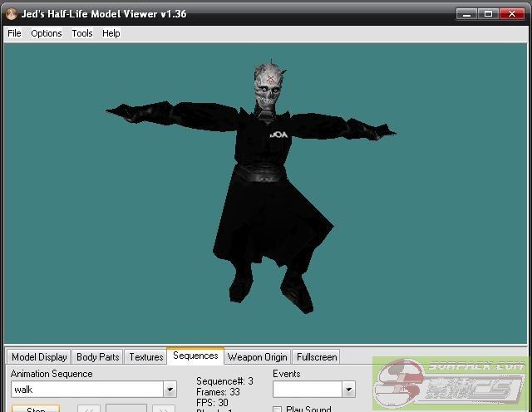The height and width of the screenshot is (412, 532).
Task: Click the app icon in the title bar
Action: [x=10, y=13]
